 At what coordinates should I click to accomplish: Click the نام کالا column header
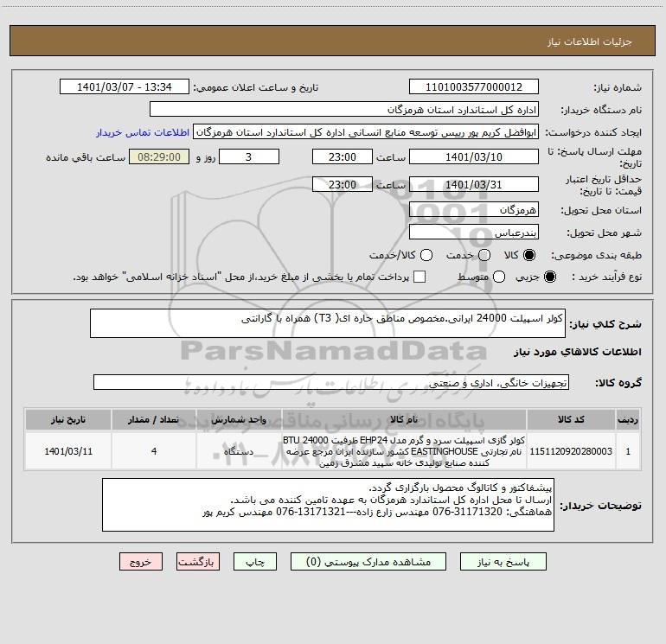click(x=404, y=420)
